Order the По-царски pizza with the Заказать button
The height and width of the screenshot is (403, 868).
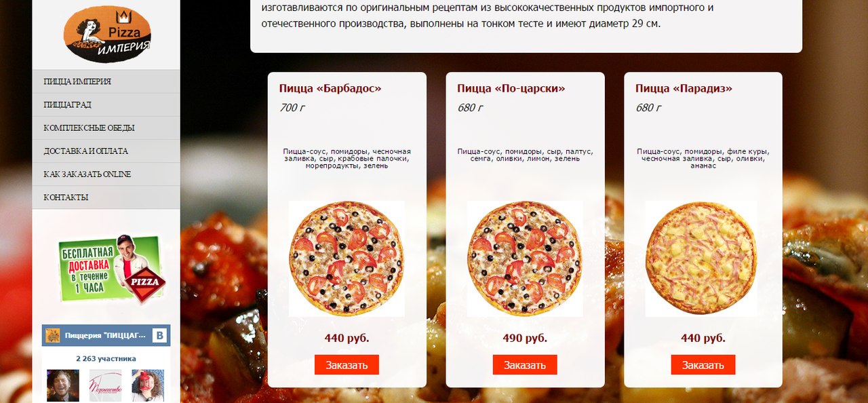tap(525, 365)
